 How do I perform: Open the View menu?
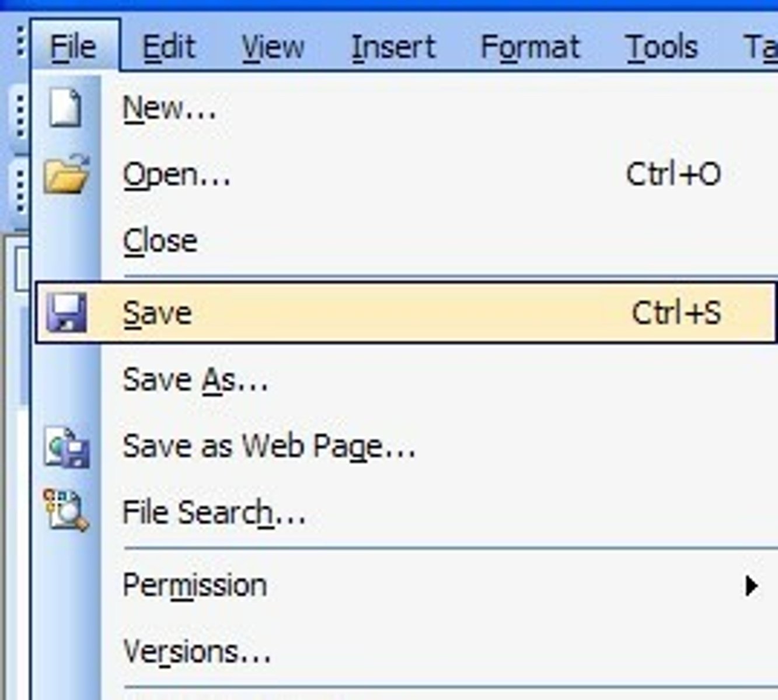[273, 47]
